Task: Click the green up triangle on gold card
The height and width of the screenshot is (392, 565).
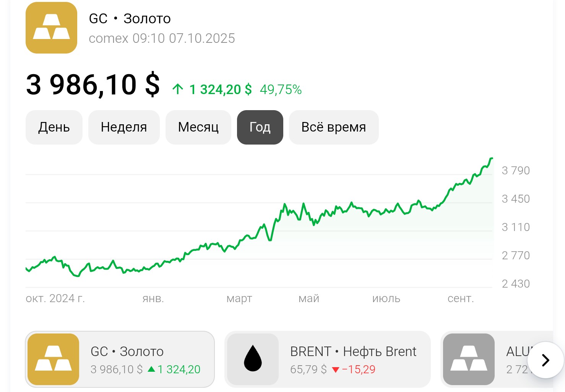Action: tap(151, 369)
